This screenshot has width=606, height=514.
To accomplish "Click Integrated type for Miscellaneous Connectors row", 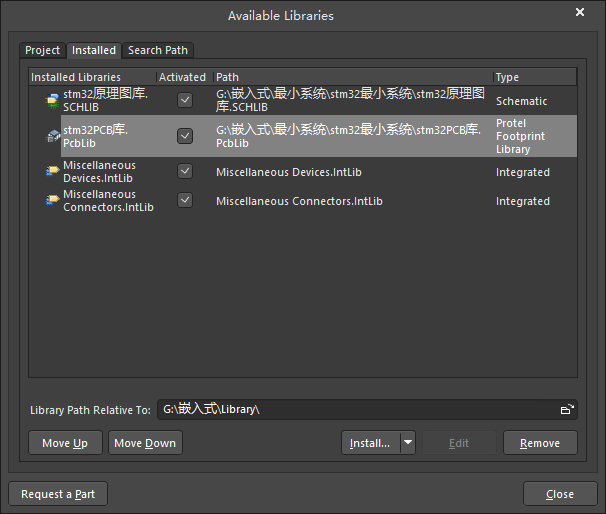I will [523, 201].
